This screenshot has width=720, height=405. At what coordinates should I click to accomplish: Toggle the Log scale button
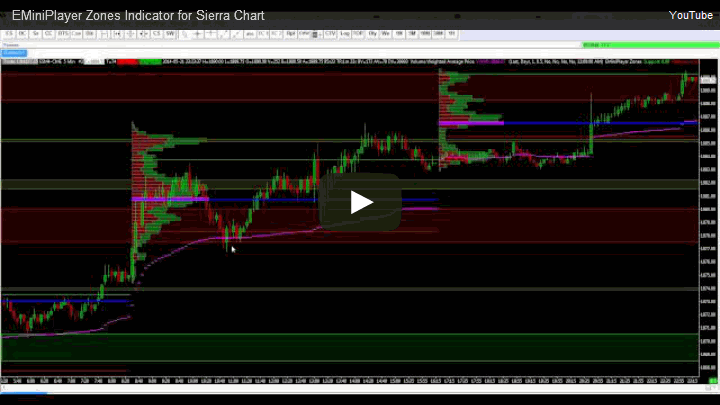[344, 34]
